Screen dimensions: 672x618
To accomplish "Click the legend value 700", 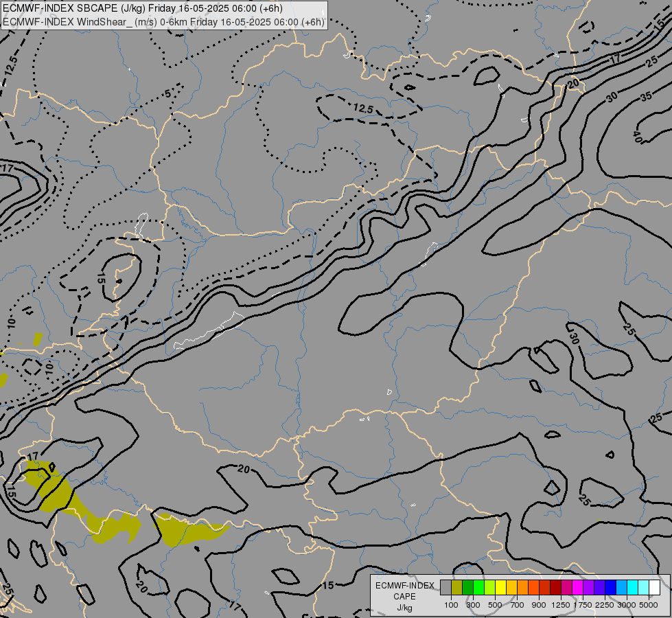I will click(518, 605).
